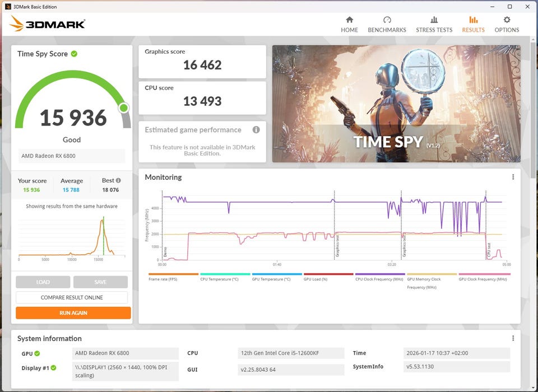Click the green checkmark beside Time Spy Score
The height and width of the screenshot is (392, 538).
point(74,54)
